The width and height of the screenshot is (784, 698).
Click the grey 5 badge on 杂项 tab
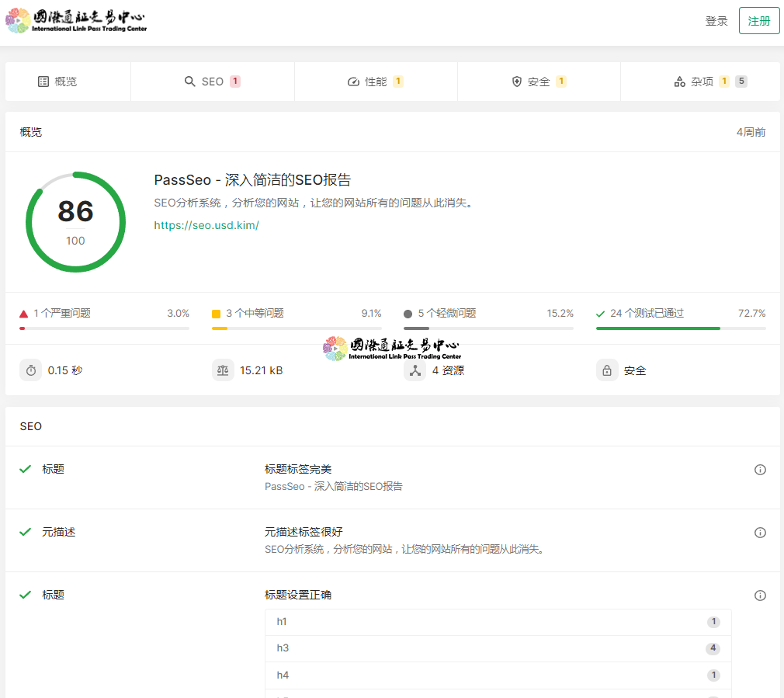[x=741, y=81]
